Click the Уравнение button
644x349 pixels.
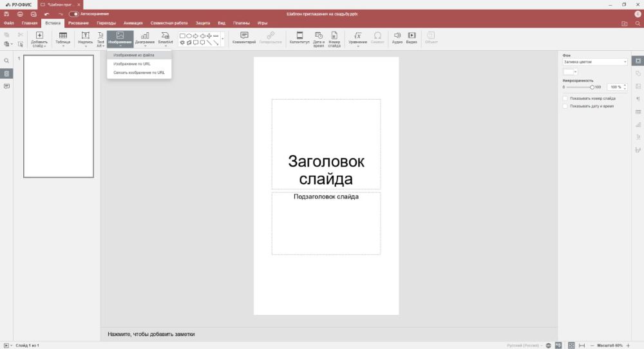[x=358, y=36]
